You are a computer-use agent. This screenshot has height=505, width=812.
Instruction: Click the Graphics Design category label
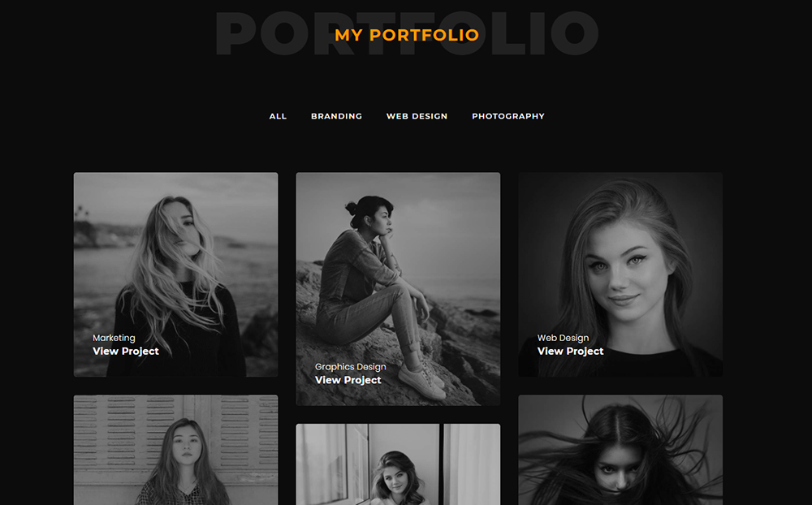(351, 367)
